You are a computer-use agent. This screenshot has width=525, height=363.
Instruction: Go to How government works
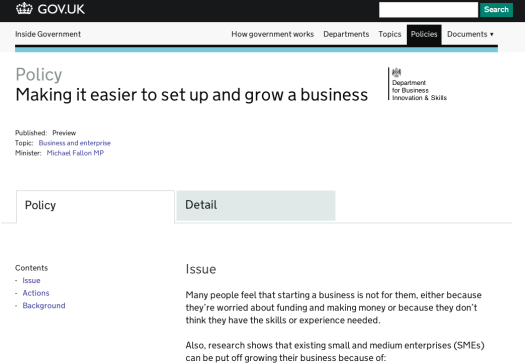[273, 34]
